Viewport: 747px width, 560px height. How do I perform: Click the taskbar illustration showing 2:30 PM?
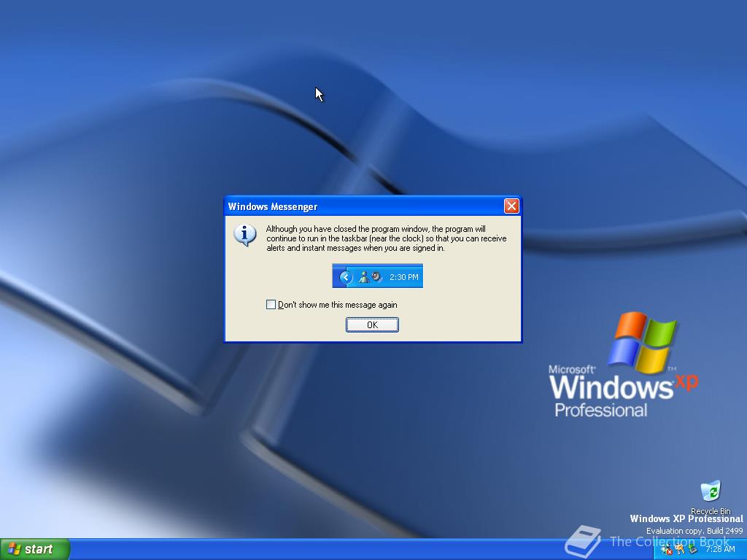point(377,276)
